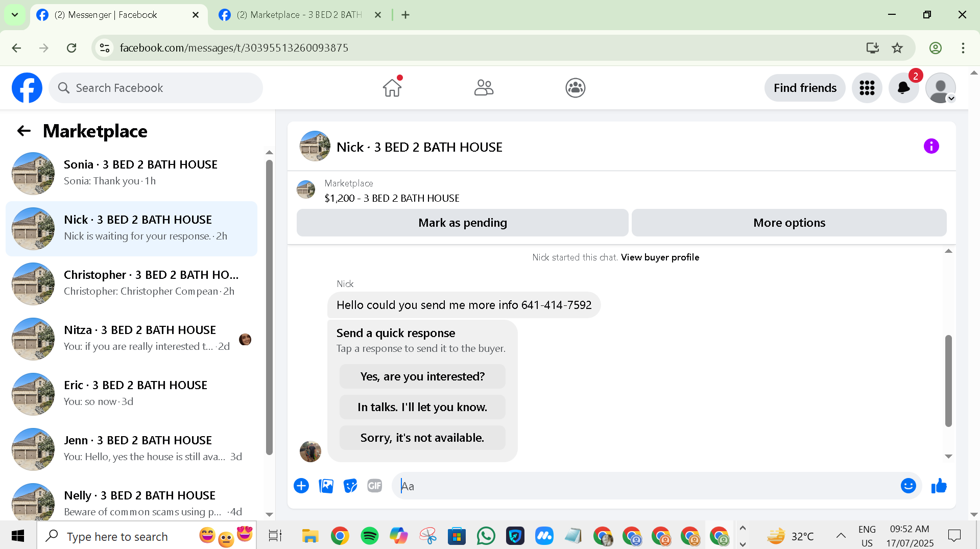Show hidden system tray icons
Screen dimensions: 980x549
coord(841,536)
